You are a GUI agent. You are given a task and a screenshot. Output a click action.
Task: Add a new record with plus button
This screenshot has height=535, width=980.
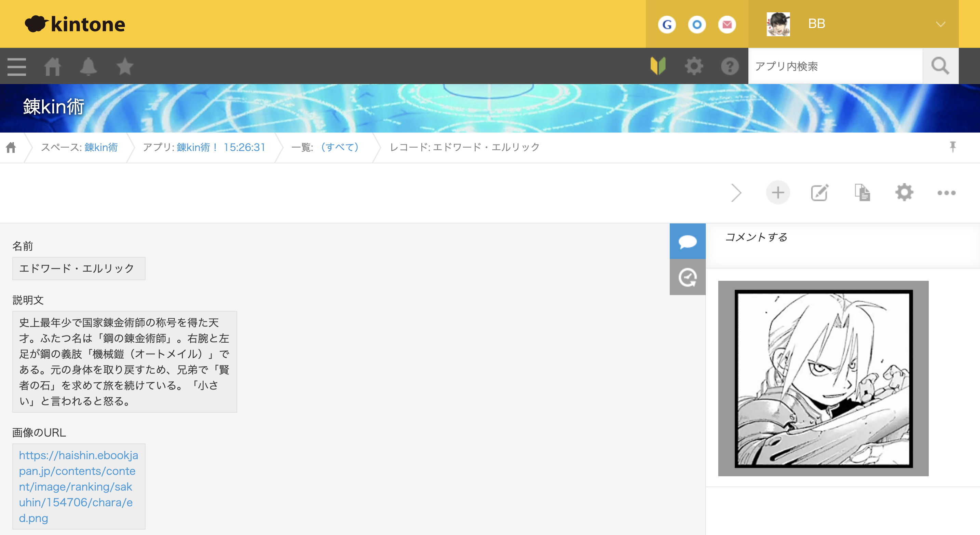coord(778,192)
